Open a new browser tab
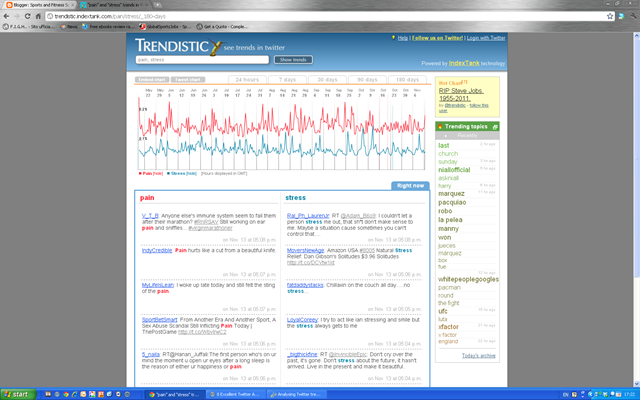This screenshot has height=400, width=640. [x=158, y=5]
